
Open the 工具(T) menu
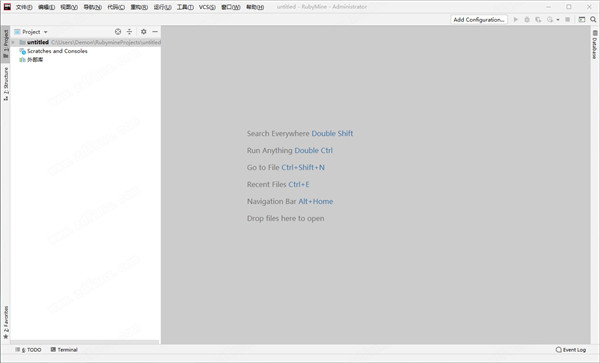(185, 7)
